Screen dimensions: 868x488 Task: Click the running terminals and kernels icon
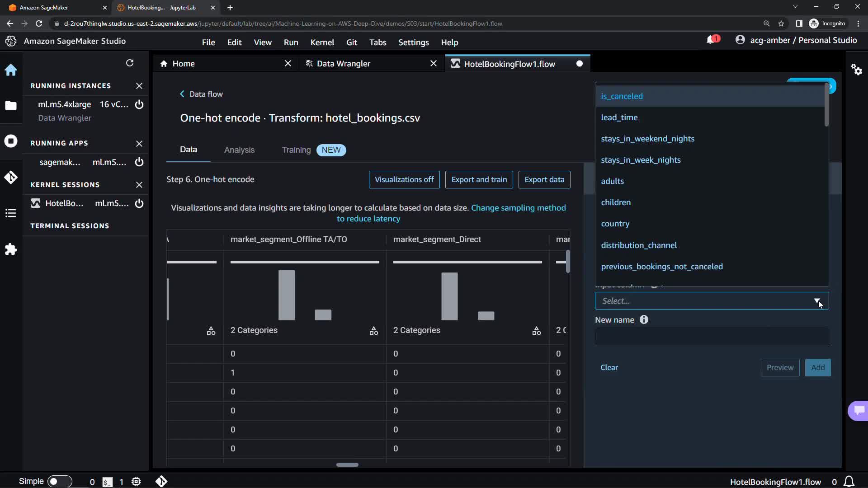pos(11,141)
